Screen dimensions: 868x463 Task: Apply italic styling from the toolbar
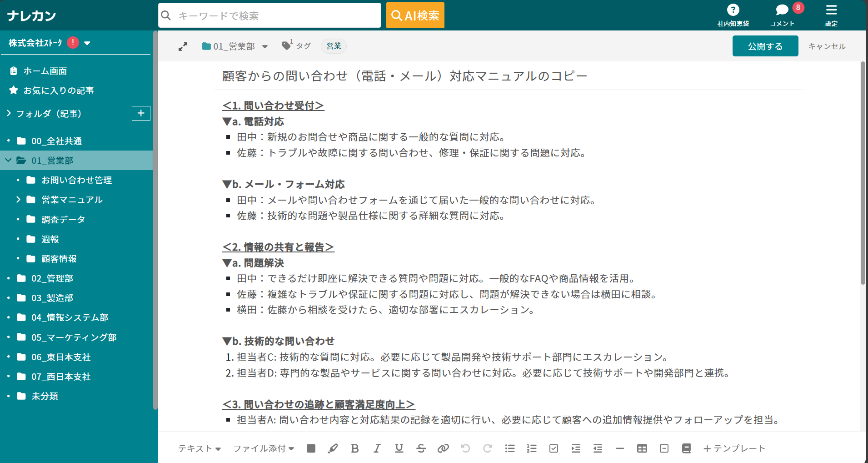pos(377,448)
